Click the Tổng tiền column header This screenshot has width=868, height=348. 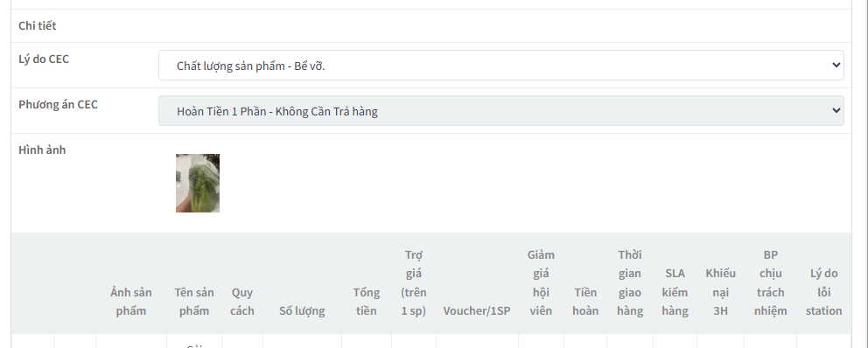tap(367, 302)
